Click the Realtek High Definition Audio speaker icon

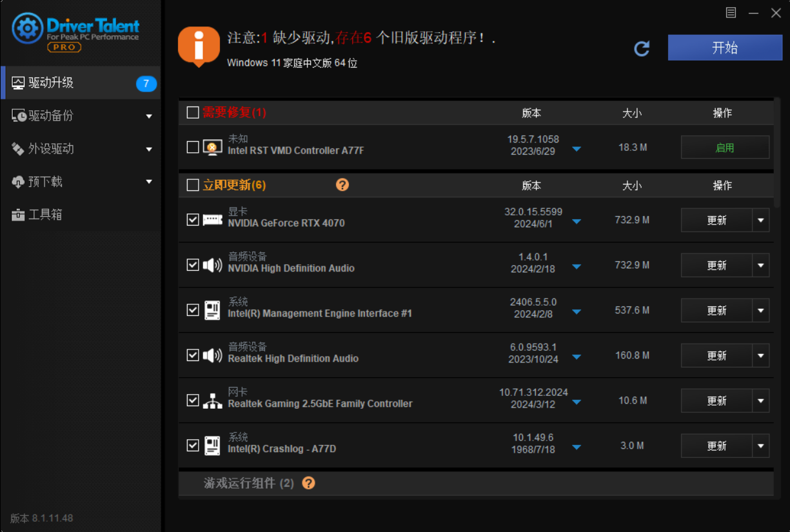click(x=212, y=355)
